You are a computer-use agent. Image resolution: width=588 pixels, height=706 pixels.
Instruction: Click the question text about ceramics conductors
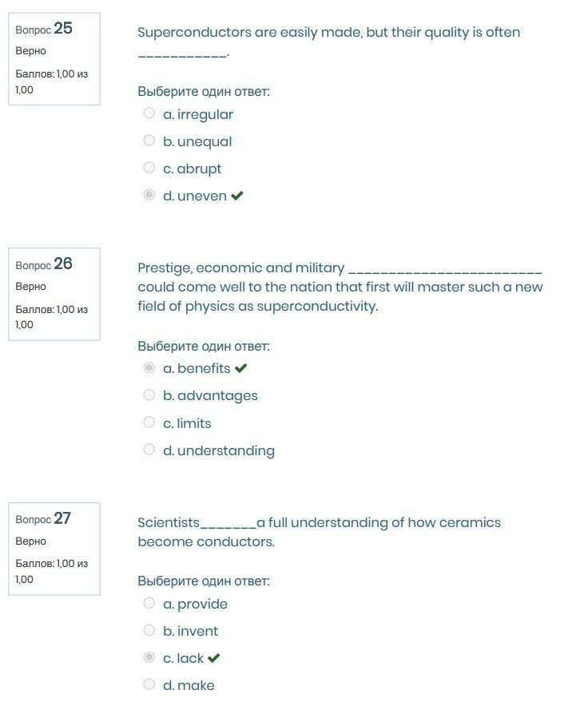[319, 532]
